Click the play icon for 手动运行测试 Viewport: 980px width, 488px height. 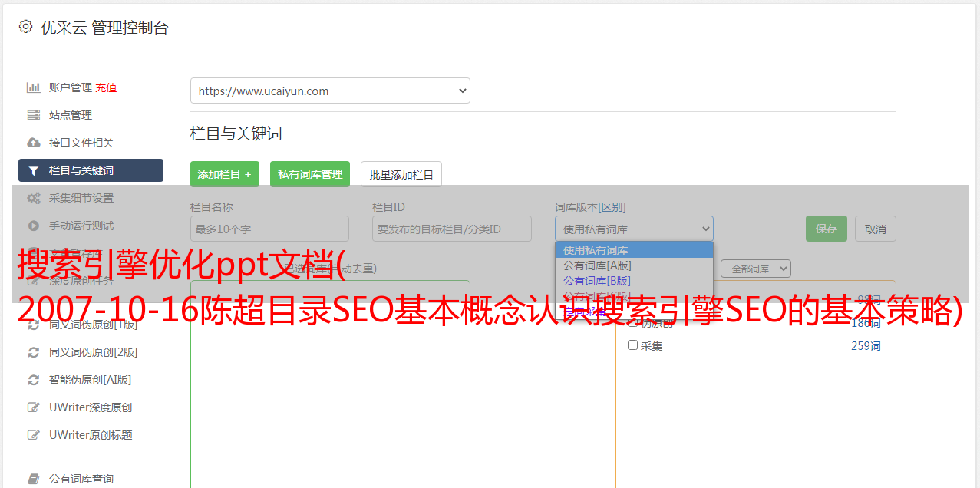pos(34,226)
